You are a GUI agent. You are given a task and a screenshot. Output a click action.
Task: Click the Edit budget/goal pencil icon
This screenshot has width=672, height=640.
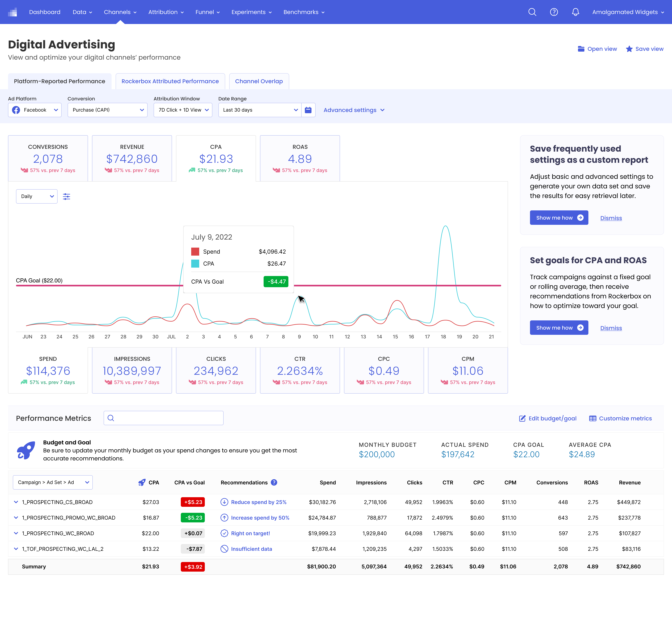(x=522, y=419)
